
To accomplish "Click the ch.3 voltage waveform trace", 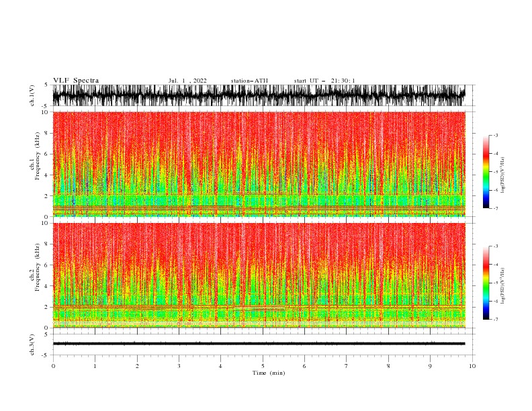I will tap(259, 344).
